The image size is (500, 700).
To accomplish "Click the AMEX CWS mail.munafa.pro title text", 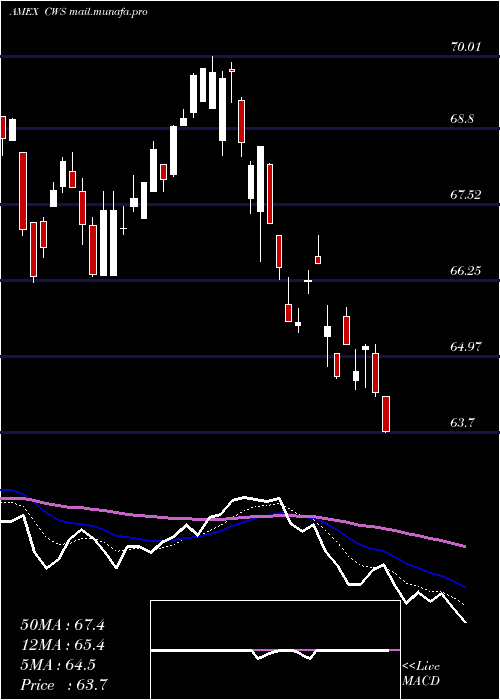I will (79, 12).
